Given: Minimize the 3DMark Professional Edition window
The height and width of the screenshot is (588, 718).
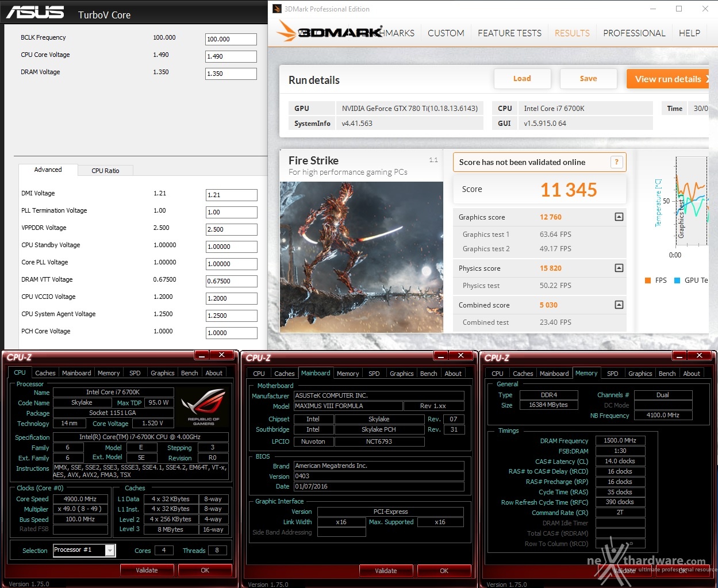Looking at the screenshot, I should click(653, 9).
